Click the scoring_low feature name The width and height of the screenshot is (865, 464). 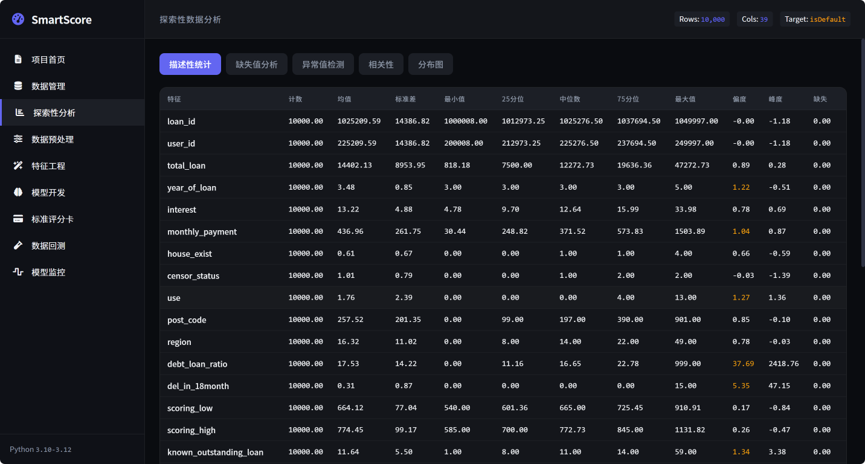click(x=190, y=408)
